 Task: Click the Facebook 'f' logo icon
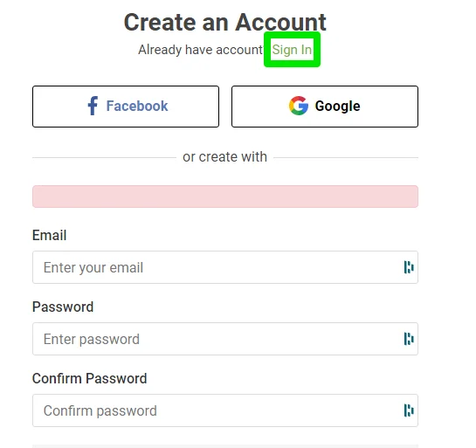click(93, 106)
